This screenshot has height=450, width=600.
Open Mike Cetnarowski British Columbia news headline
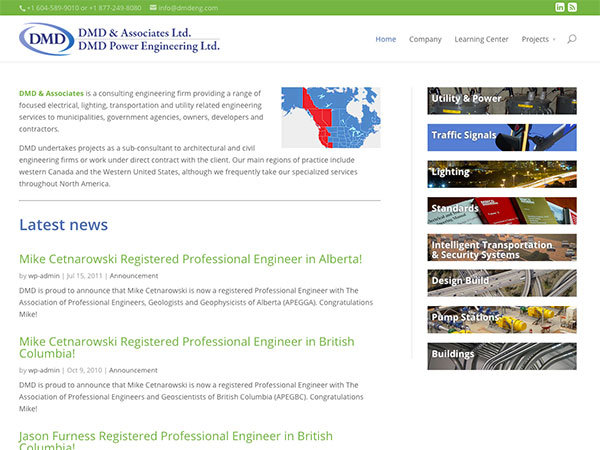click(x=187, y=347)
